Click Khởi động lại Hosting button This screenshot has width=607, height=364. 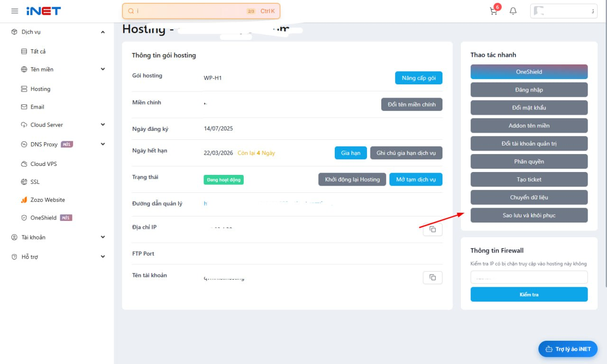352,180
